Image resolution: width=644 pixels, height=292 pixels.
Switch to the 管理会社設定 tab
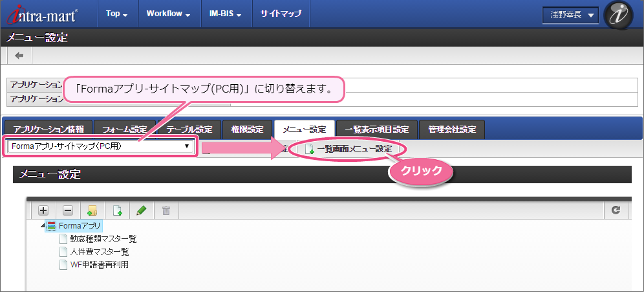pyautogui.click(x=452, y=130)
